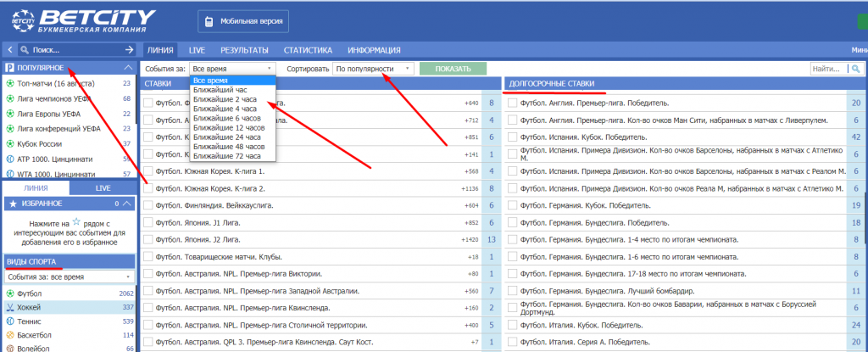868x352 pixels.
Task: Click the Найти search input field
Action: [x=826, y=68]
